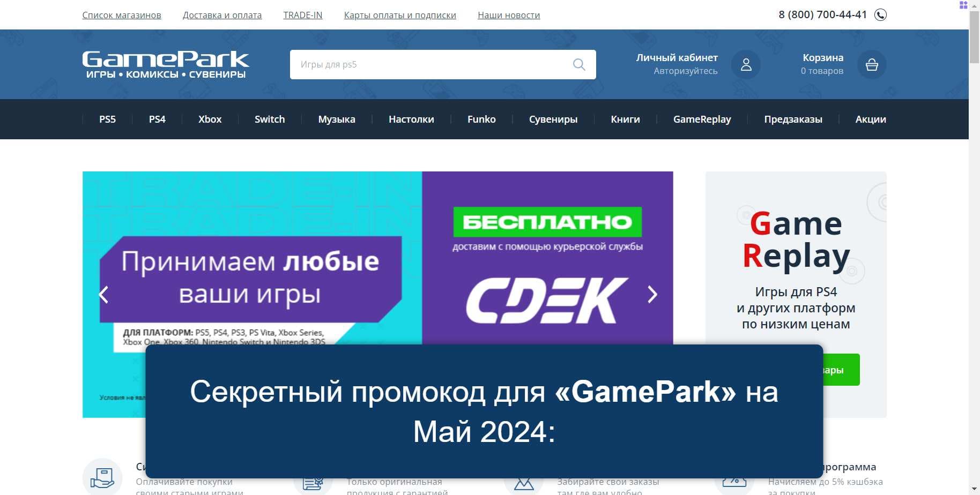Image resolution: width=980 pixels, height=495 pixels.
Task: Select the Switch category
Action: 269,119
